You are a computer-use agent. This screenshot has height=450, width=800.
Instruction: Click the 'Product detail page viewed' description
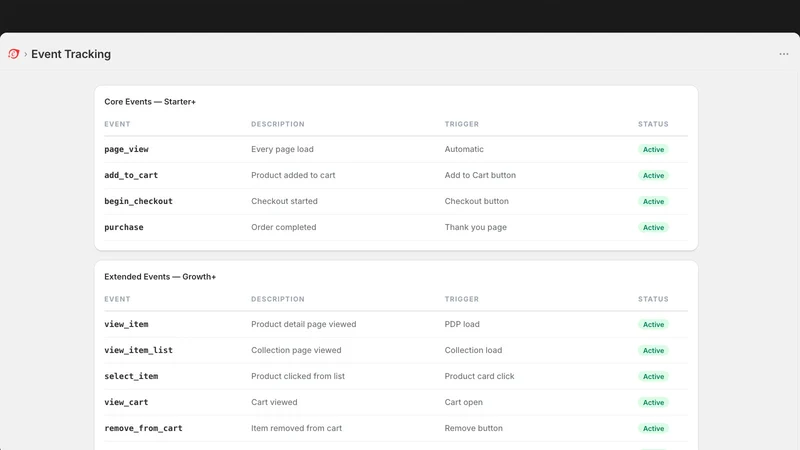304,324
